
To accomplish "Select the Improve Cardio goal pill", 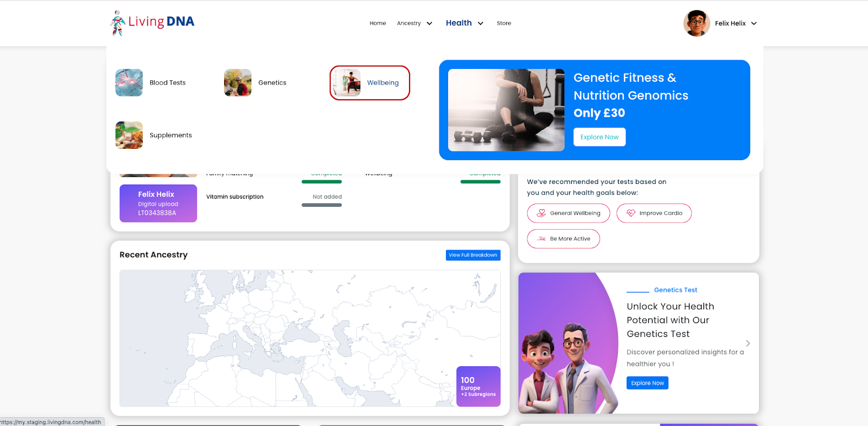I will coord(654,213).
